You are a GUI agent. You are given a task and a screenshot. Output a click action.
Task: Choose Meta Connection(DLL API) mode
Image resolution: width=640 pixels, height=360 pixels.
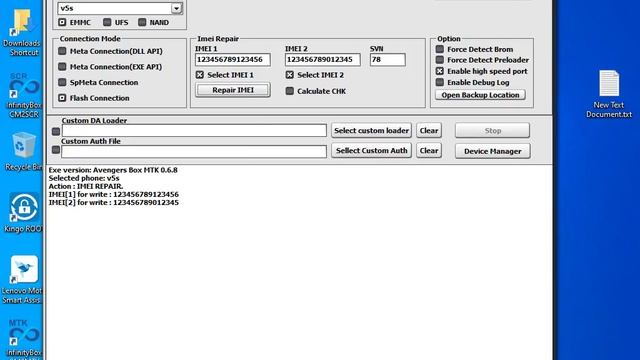point(62,51)
